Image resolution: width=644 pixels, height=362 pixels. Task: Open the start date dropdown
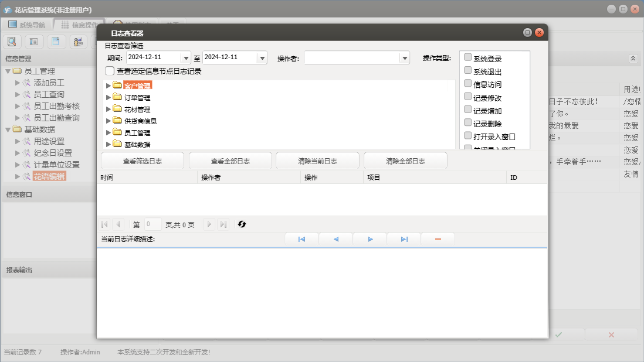(x=187, y=58)
